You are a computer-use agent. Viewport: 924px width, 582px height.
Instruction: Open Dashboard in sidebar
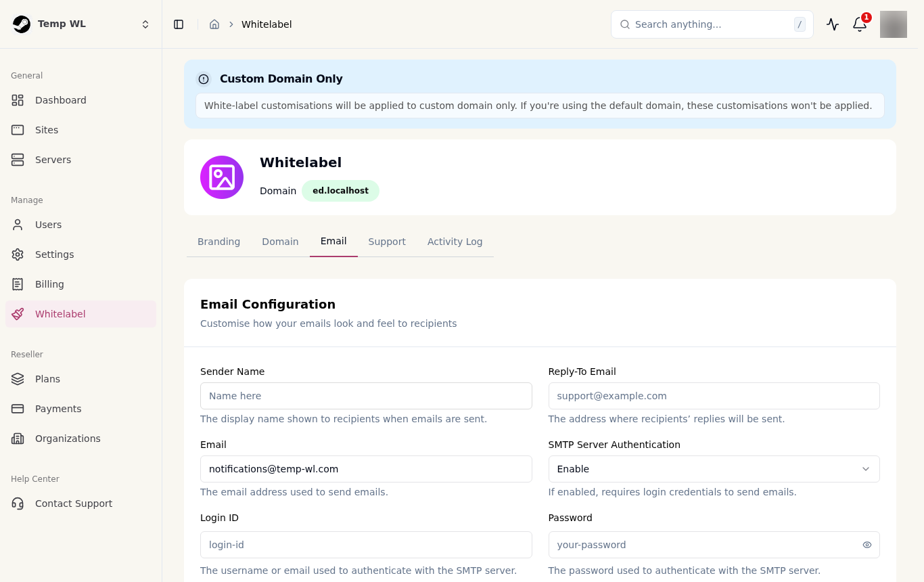tap(81, 100)
